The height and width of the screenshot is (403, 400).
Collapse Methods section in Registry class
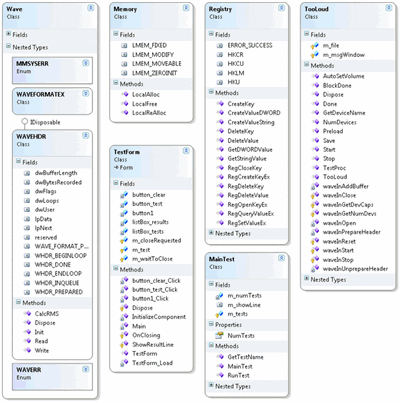click(211, 92)
